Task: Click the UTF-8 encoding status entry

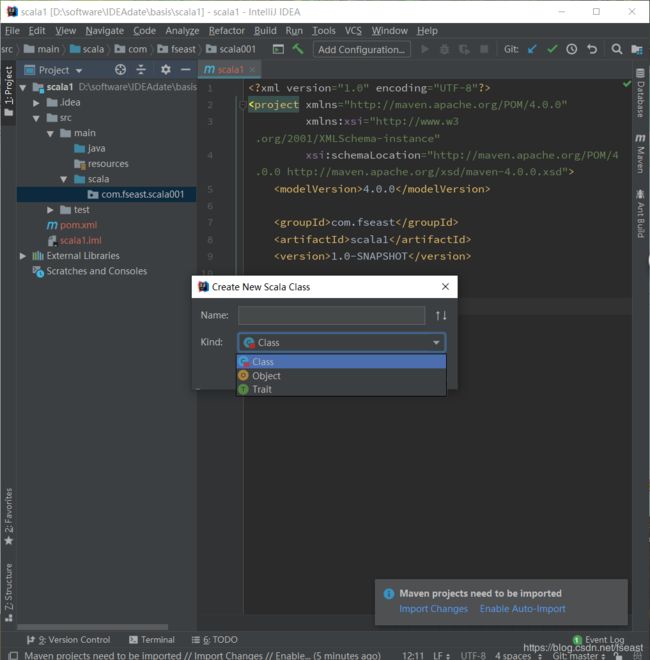Action: tap(473, 655)
